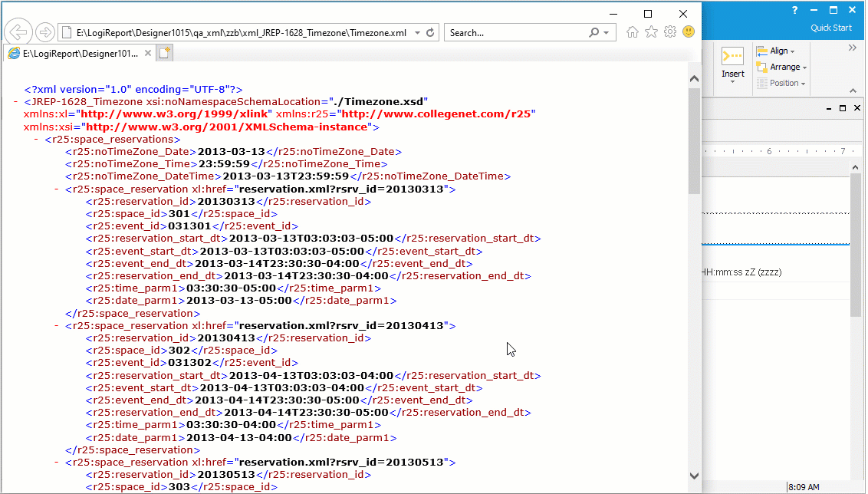Click the smiley feedback icon
This screenshot has height=494, width=868.
point(688,32)
